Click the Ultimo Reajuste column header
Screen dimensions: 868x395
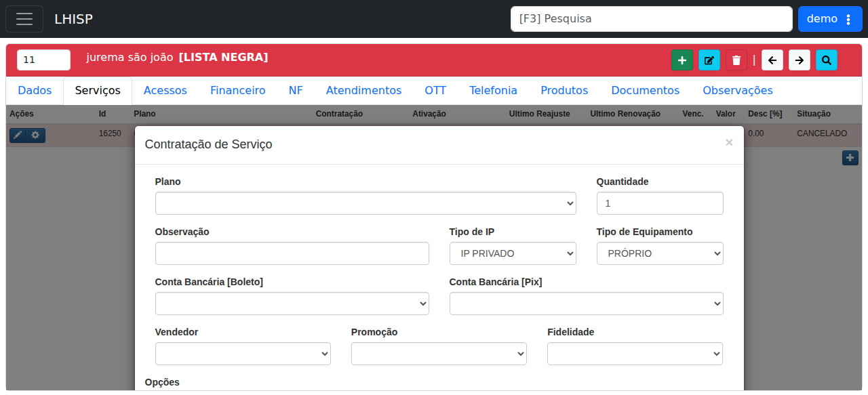pyautogui.click(x=540, y=114)
